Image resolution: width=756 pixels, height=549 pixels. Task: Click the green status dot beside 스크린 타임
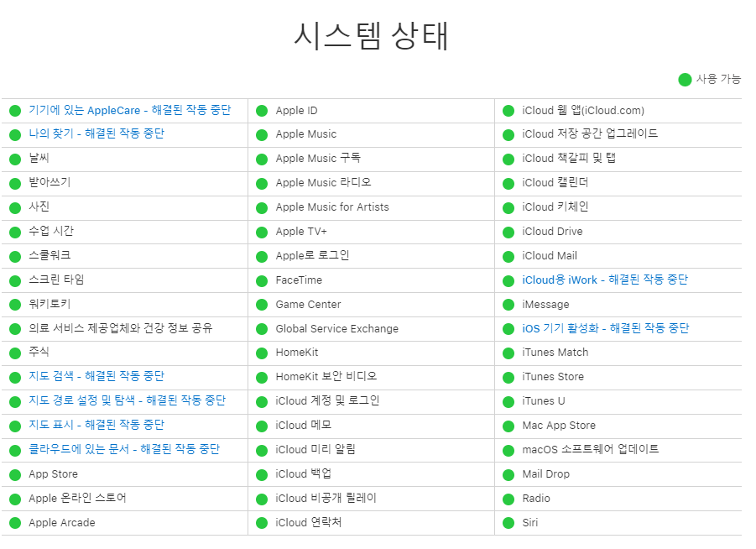15,280
